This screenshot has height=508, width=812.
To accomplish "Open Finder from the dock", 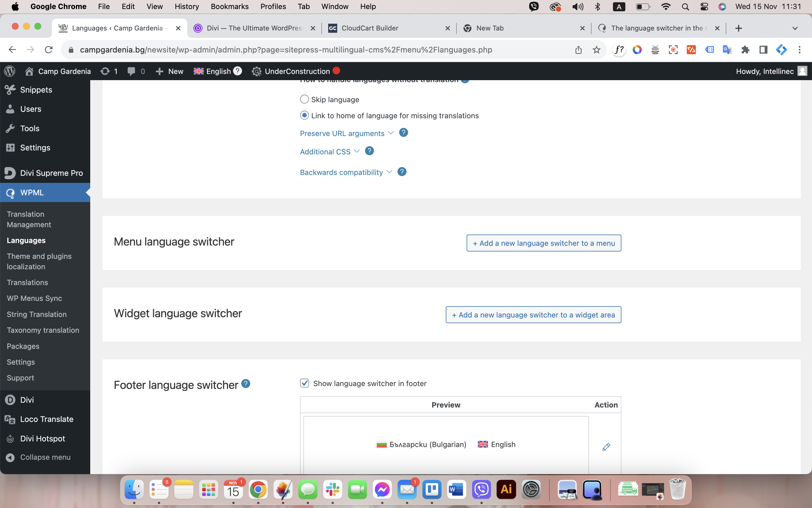I will coord(134,490).
